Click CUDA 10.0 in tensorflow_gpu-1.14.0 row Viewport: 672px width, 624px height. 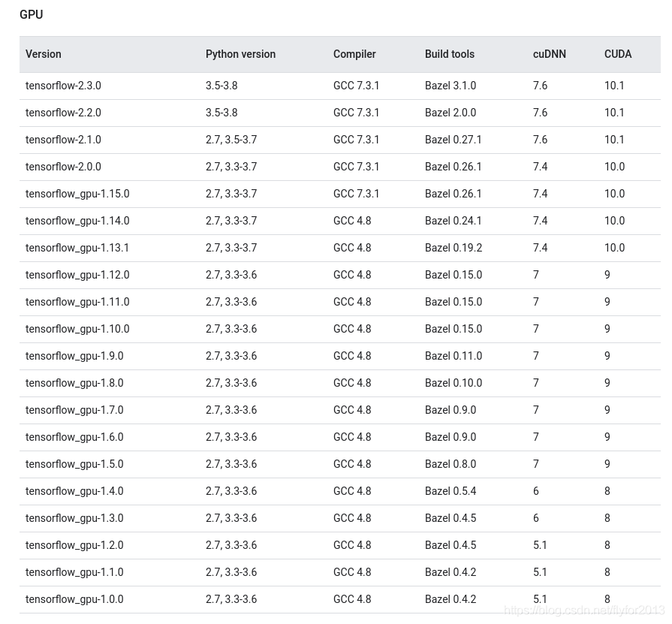point(615,221)
